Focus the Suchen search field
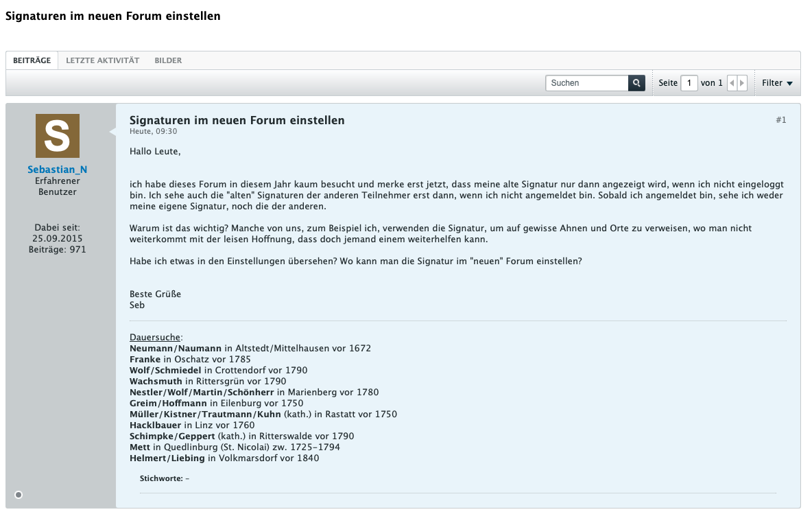This screenshot has width=812, height=525. pyautogui.click(x=587, y=83)
